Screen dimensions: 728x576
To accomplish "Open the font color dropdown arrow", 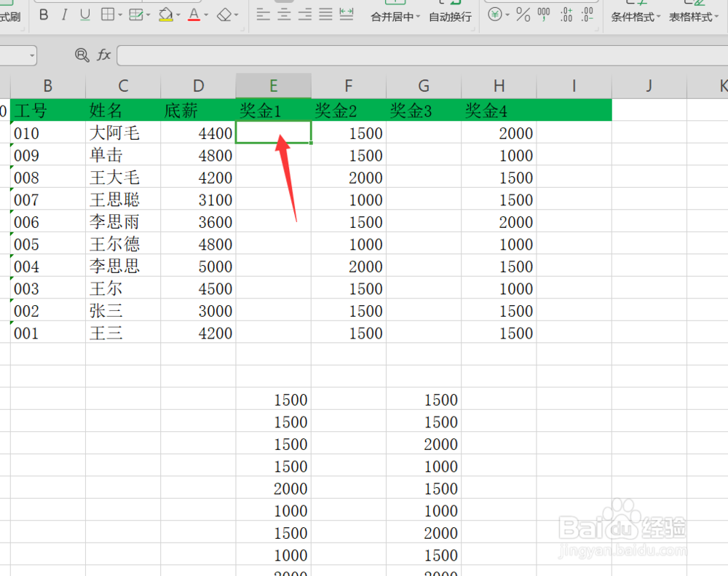I will tap(205, 13).
